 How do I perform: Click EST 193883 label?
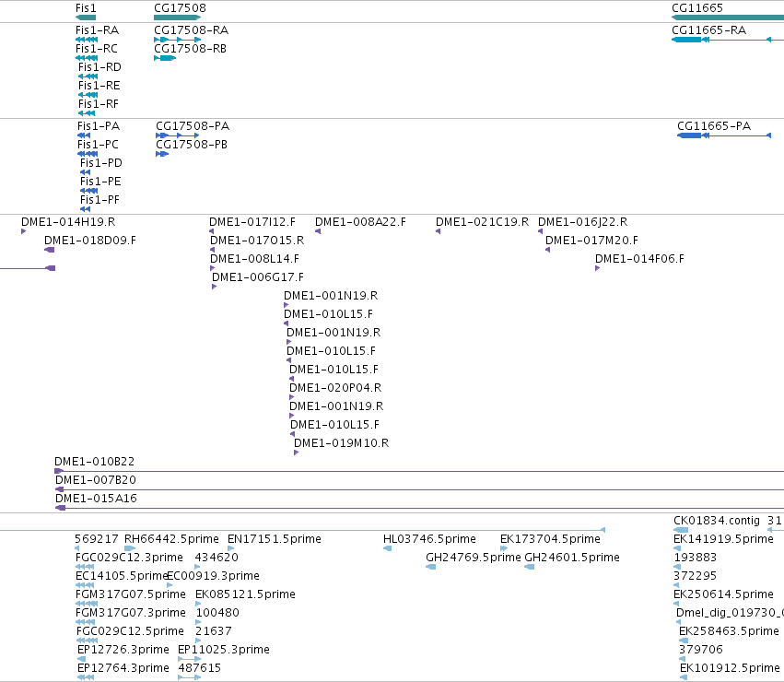[695, 558]
